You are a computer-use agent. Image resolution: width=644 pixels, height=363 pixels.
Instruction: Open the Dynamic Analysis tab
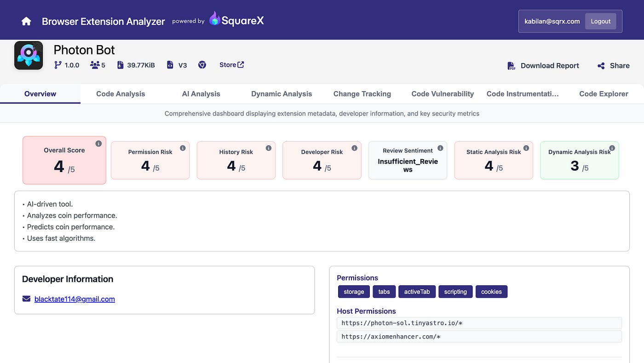[x=282, y=94]
